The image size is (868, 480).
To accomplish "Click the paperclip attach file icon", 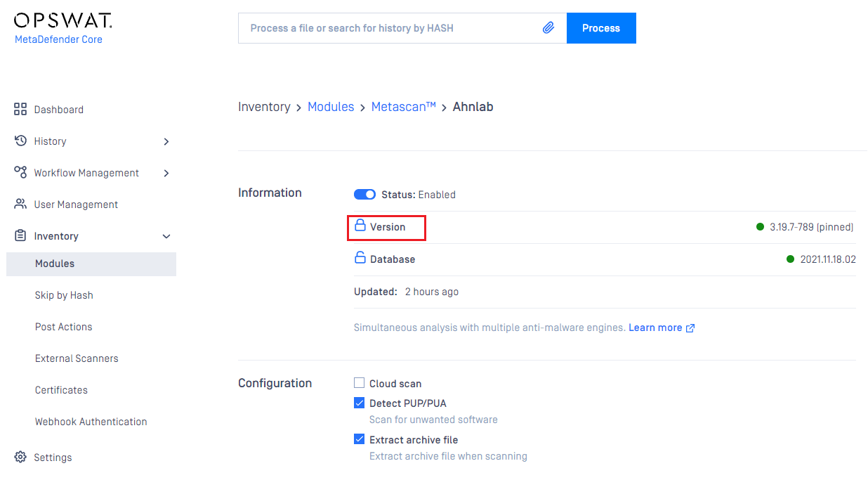I will point(548,28).
